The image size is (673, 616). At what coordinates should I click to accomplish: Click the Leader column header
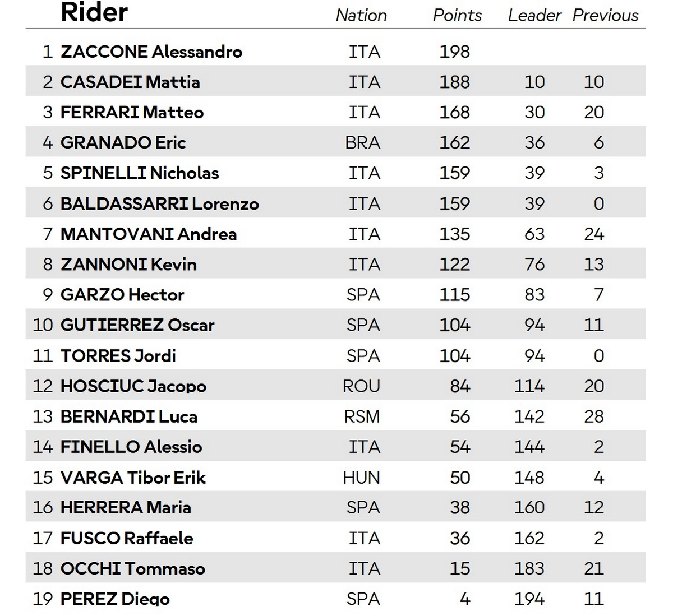point(534,15)
